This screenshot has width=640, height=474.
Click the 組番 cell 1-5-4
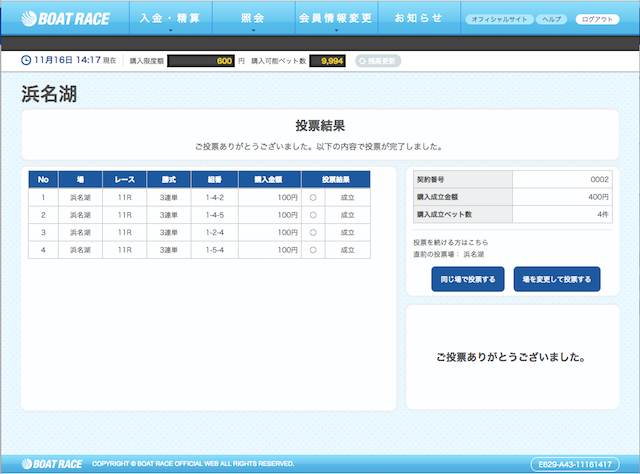[215, 250]
